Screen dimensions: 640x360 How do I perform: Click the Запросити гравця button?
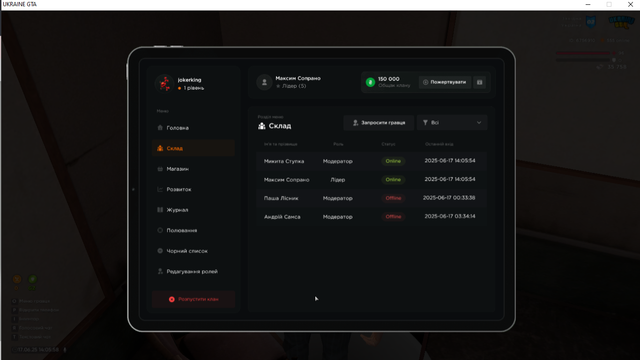[379, 122]
